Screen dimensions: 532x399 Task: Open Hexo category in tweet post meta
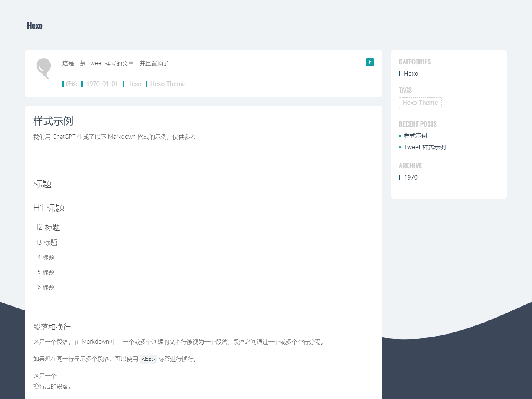(134, 84)
